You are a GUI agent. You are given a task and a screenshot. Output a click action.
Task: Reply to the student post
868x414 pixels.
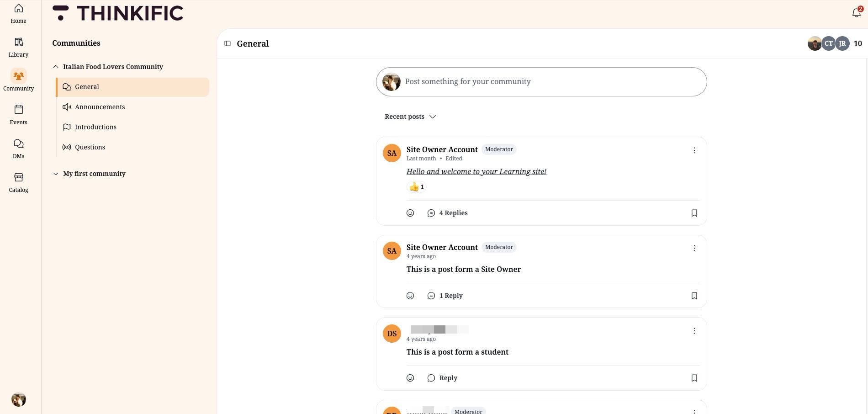pyautogui.click(x=442, y=378)
